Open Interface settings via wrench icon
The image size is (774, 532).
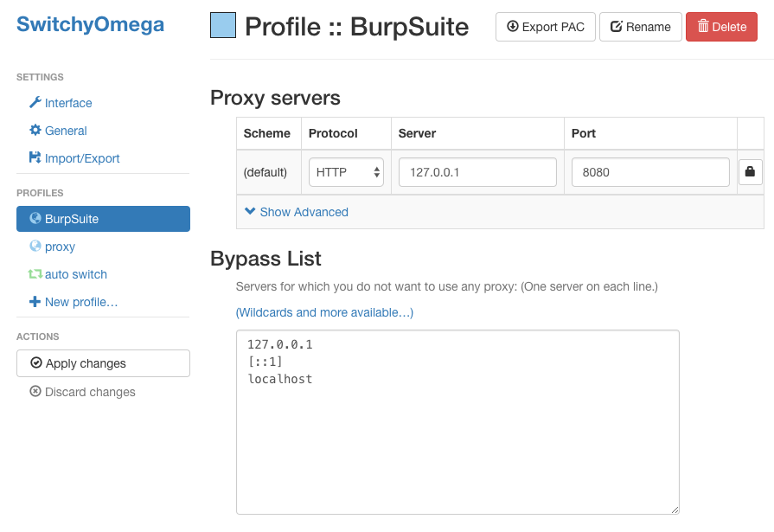point(35,103)
